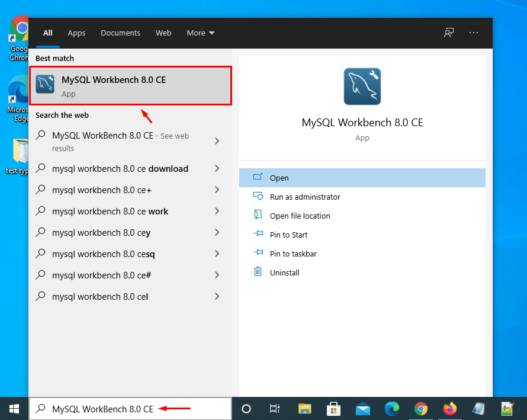Select Google Chrome desktop shortcut
The height and width of the screenshot is (420, 527).
[x=18, y=38]
